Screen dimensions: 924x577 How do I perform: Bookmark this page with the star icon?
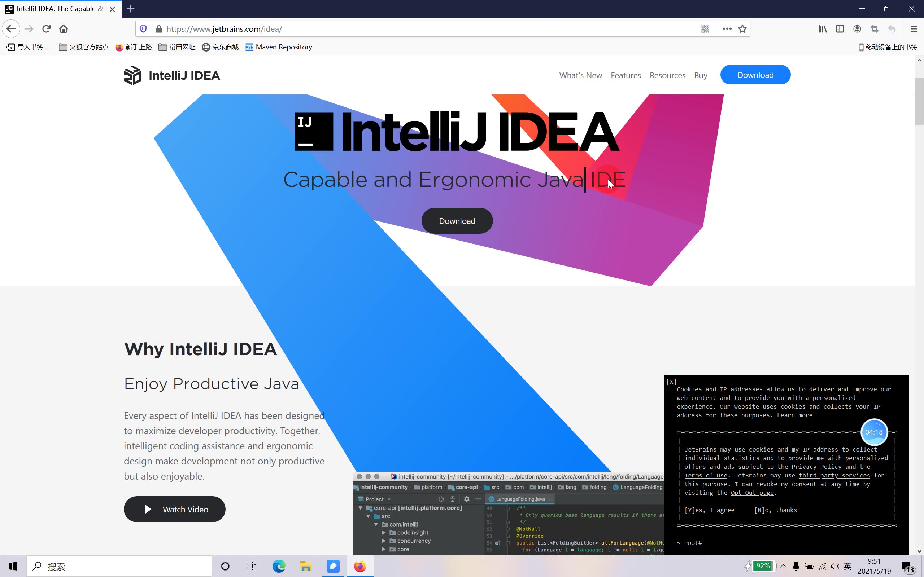coord(741,28)
